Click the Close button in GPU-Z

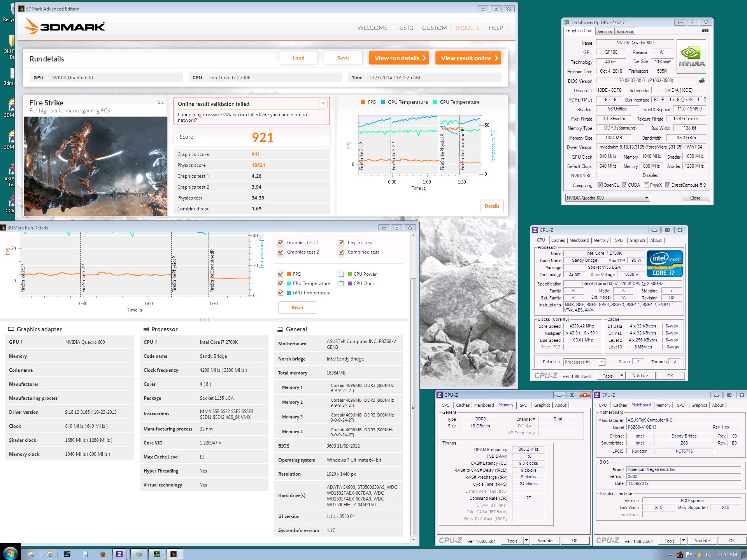(x=695, y=198)
